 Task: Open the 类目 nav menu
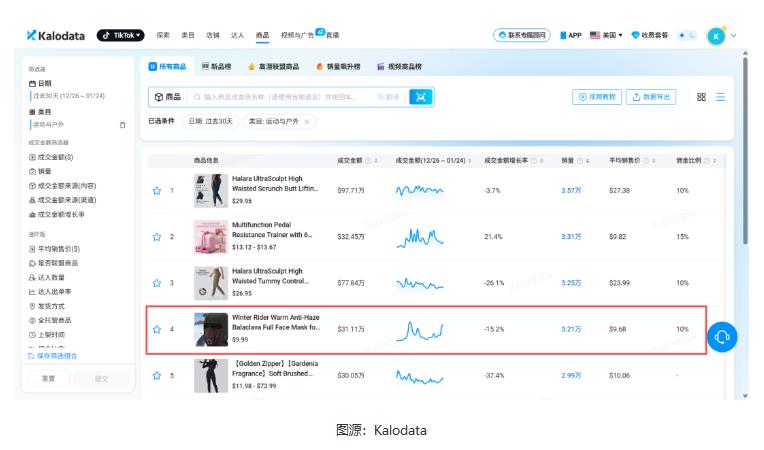188,35
